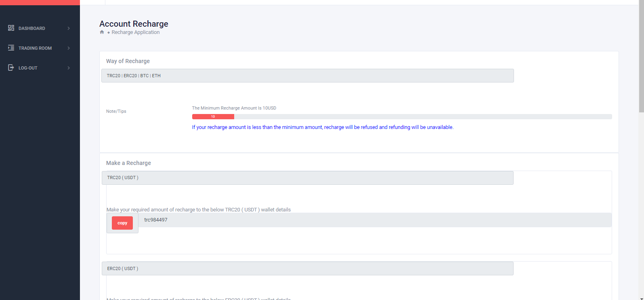Select the ERC20 (USDT) recharge field
The width and height of the screenshot is (644, 300).
307,268
